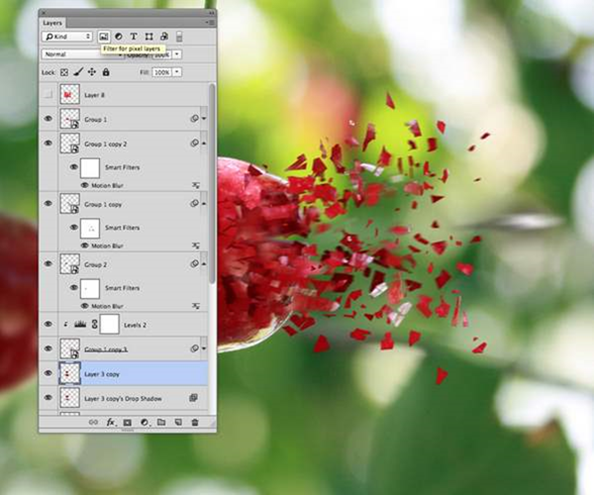Toggle visibility of Group 1 copy 2
Image resolution: width=594 pixels, height=495 pixels.
[x=48, y=143]
